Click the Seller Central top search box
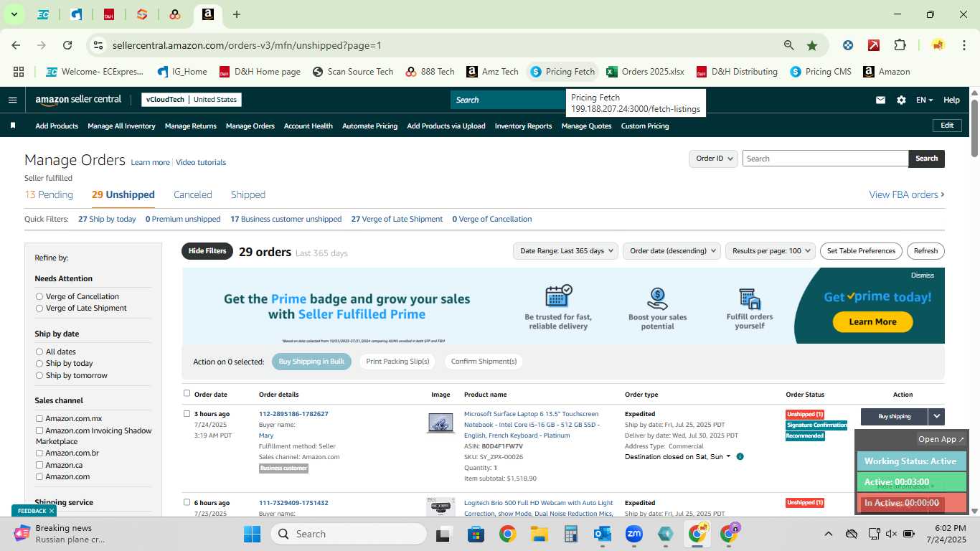 point(508,100)
